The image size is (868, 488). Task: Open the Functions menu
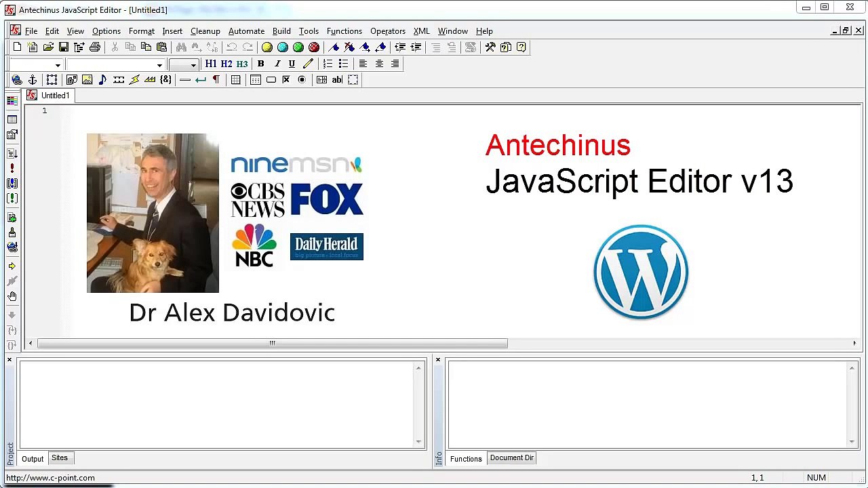(x=344, y=31)
